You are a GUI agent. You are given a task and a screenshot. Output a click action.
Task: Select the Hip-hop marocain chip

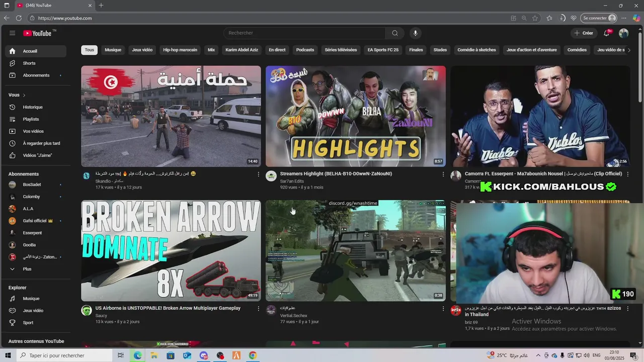[x=180, y=50]
